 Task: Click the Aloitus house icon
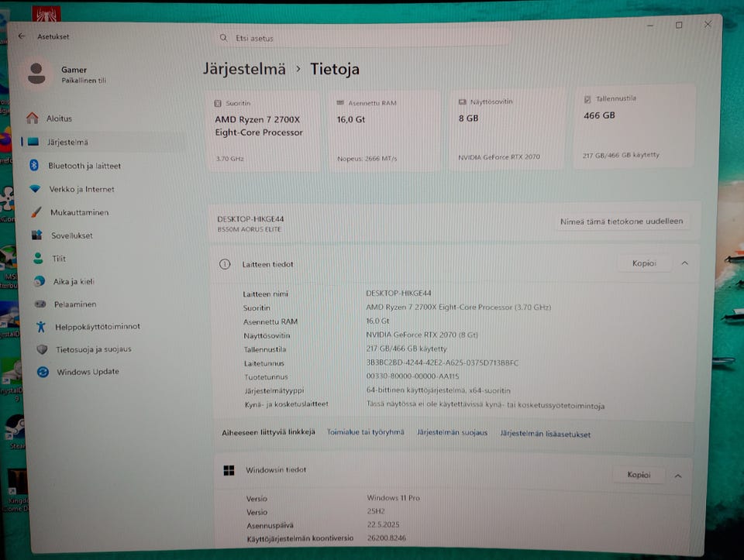click(x=33, y=118)
